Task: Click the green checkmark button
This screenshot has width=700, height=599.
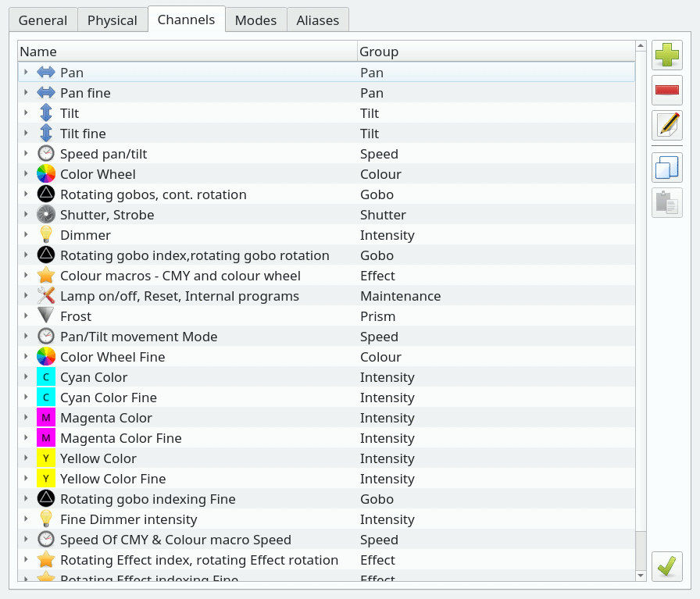Action: tap(667, 566)
